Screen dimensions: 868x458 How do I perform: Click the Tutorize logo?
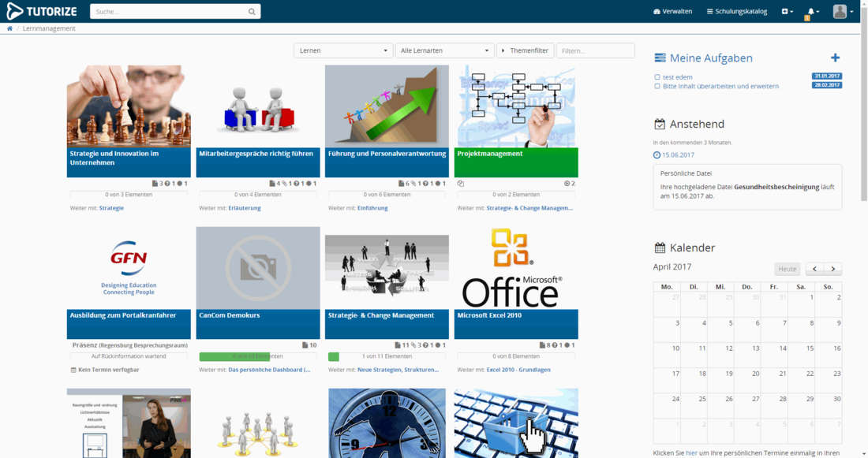[42, 11]
